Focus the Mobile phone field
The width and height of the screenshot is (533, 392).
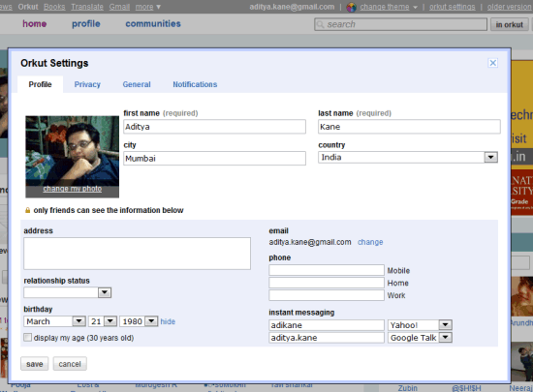(x=327, y=270)
